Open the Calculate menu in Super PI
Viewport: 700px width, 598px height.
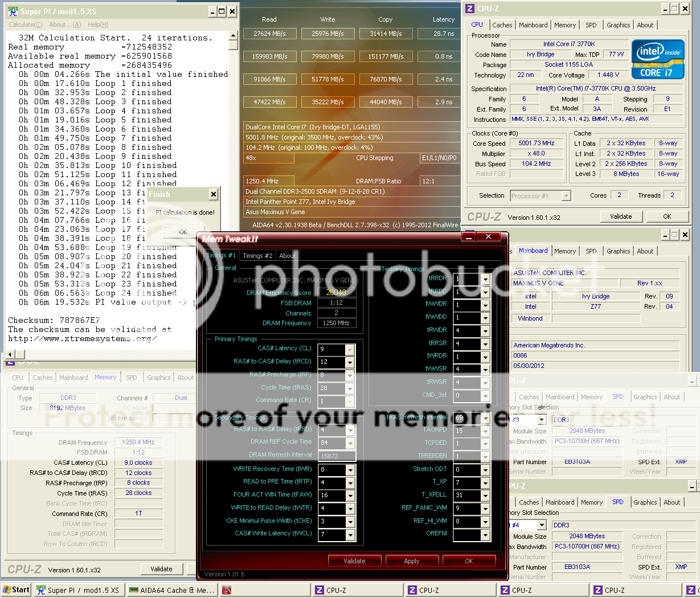point(25,24)
